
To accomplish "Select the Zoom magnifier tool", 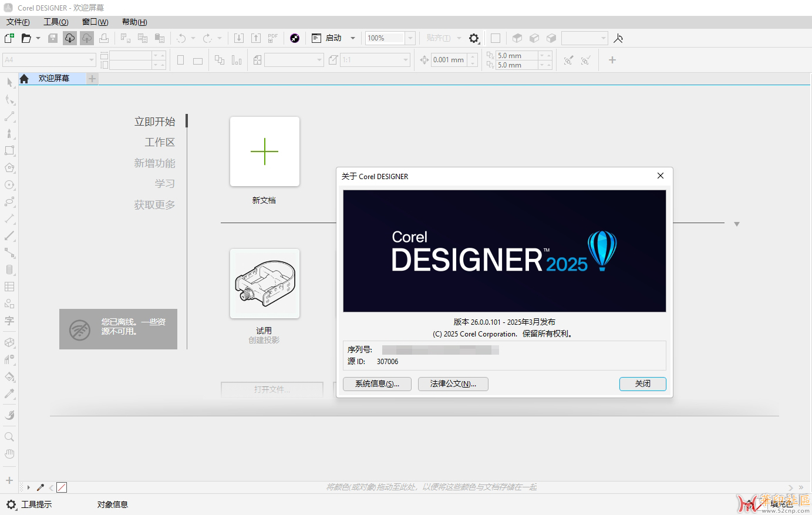I will (9, 437).
